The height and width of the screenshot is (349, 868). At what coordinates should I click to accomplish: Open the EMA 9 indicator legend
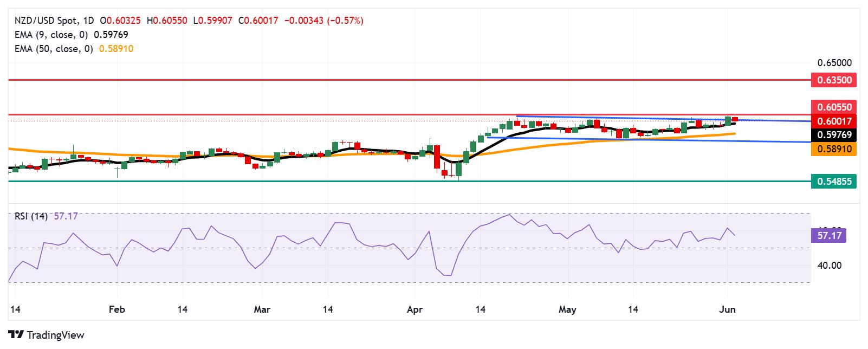pos(69,35)
